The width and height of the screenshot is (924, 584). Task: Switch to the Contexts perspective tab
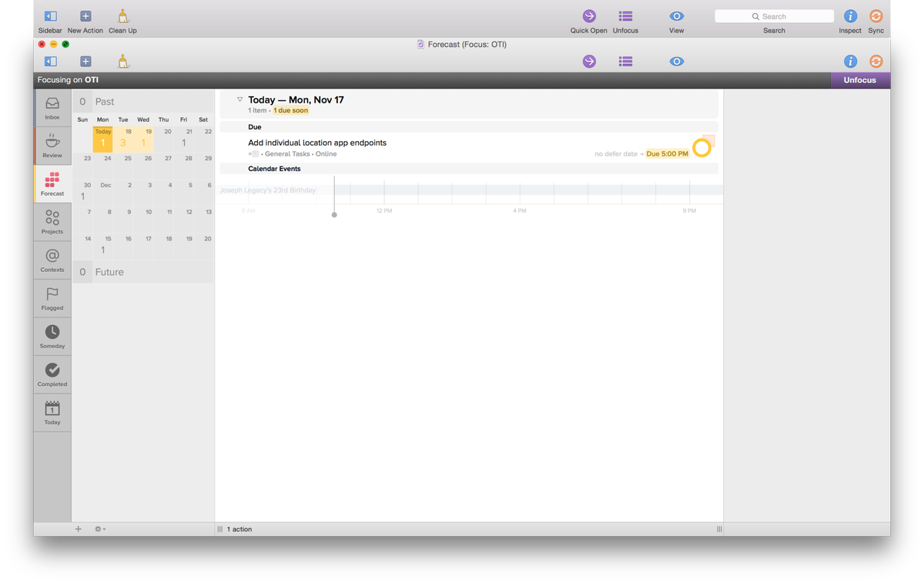tap(52, 260)
